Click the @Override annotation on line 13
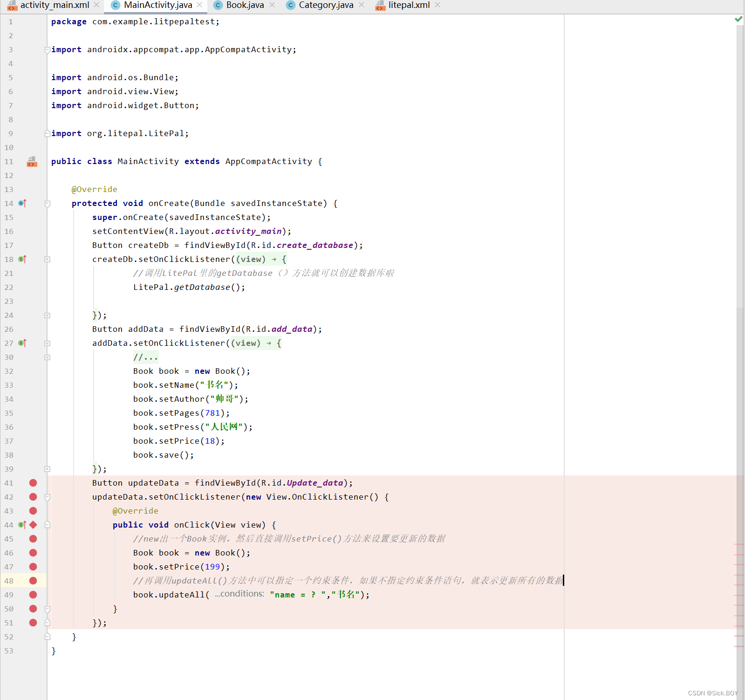 point(94,189)
